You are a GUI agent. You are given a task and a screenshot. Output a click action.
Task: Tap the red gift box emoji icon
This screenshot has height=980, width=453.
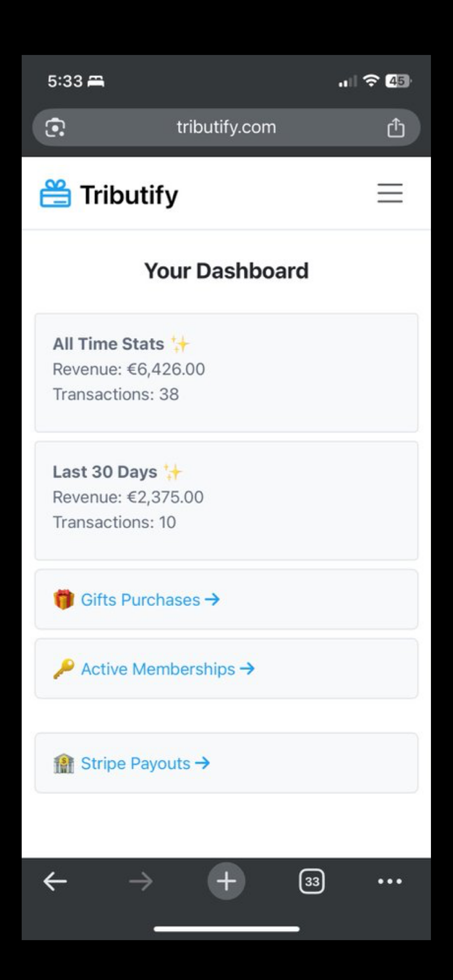[x=63, y=600]
